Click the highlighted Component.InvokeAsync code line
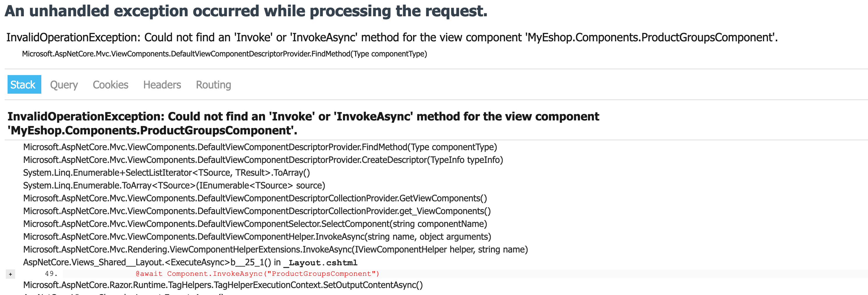The height and width of the screenshot is (295, 868). point(257,274)
